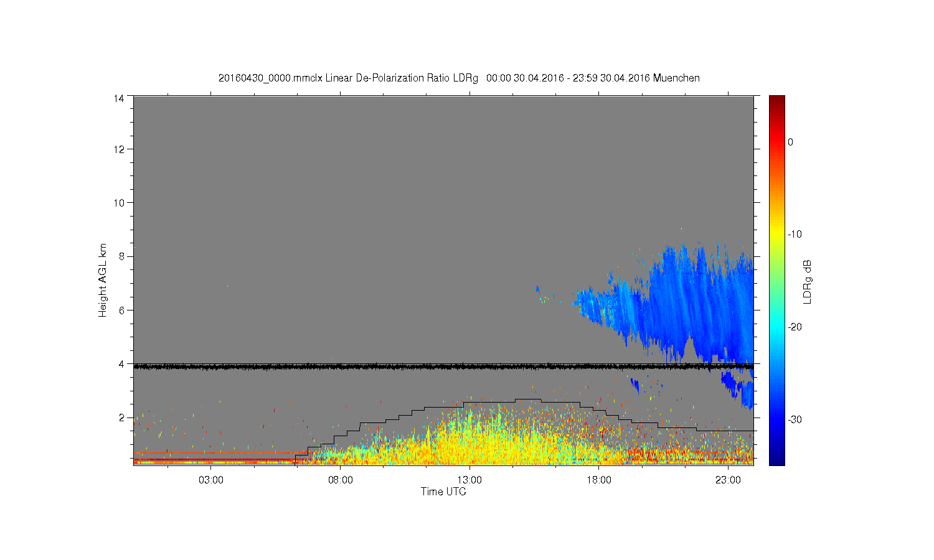Click the height tick label 6
Image resolution: width=934 pixels, height=560 pixels.
click(121, 310)
